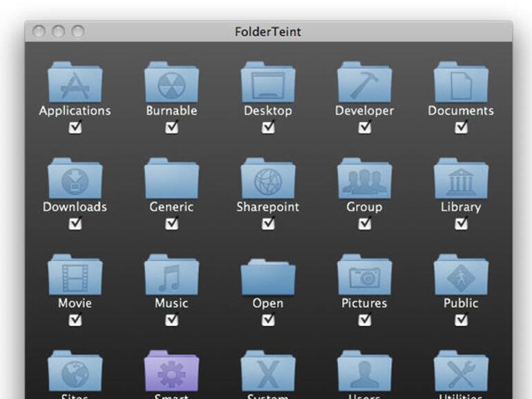Click the "Pictures" label text
The height and width of the screenshot is (399, 532).
[364, 303]
